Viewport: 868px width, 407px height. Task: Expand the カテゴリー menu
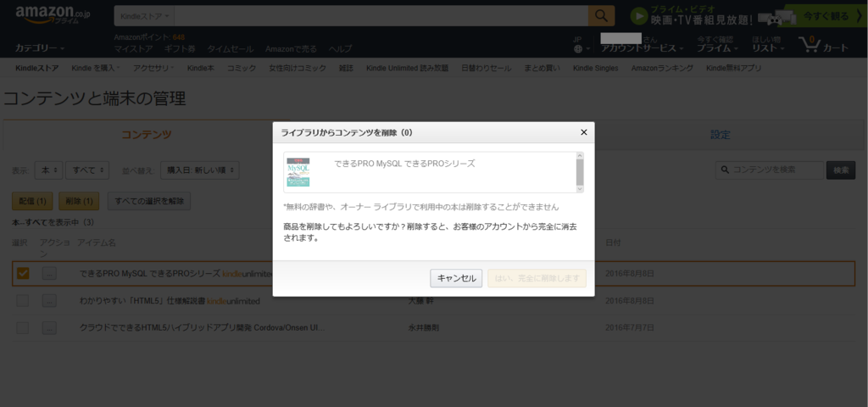pyautogui.click(x=40, y=48)
